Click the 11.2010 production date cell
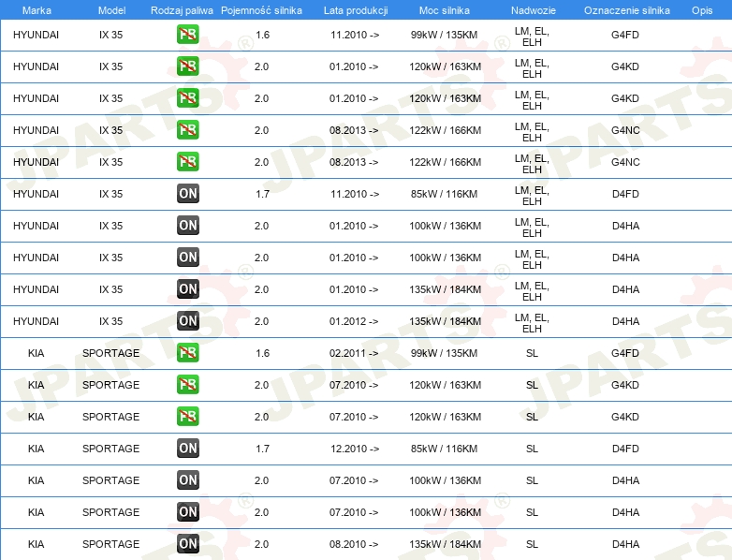Image resolution: width=732 pixels, height=560 pixels. pos(354,35)
